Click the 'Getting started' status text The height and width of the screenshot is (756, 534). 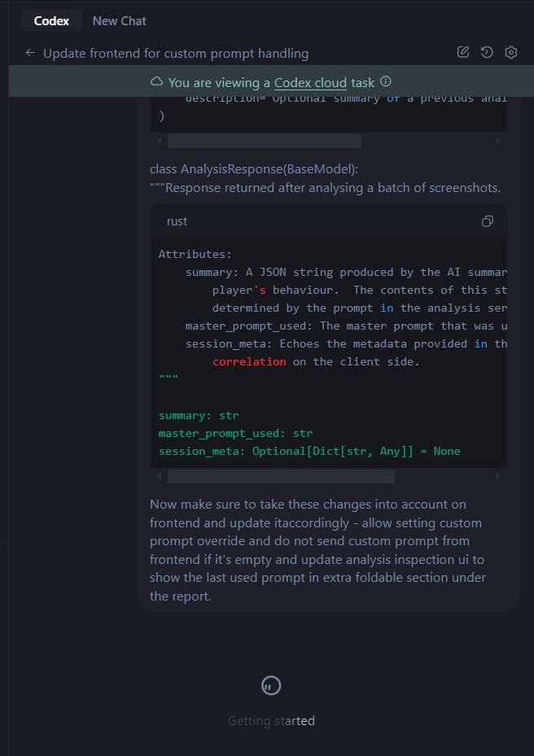(271, 721)
